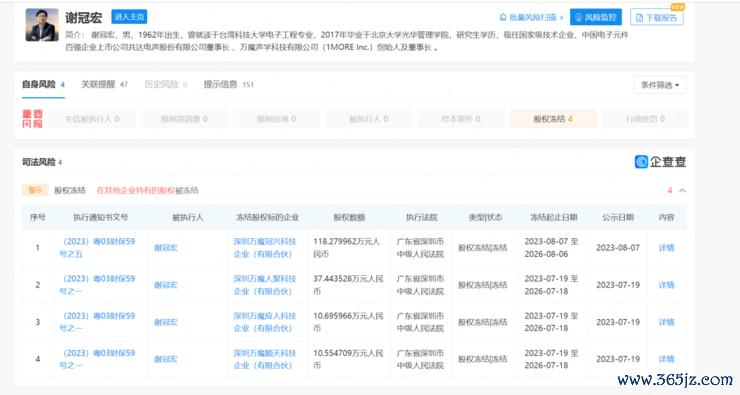Click the 下载报告 button
The image size is (740, 395).
point(656,17)
